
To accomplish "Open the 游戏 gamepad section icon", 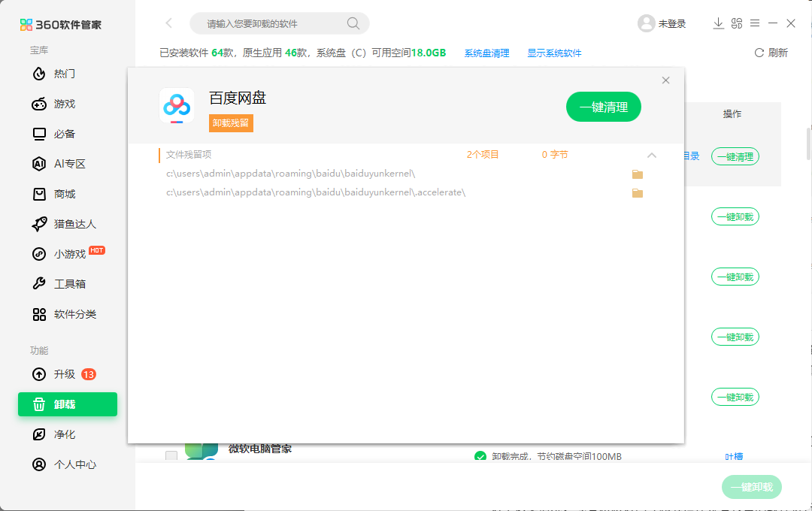I will click(38, 104).
